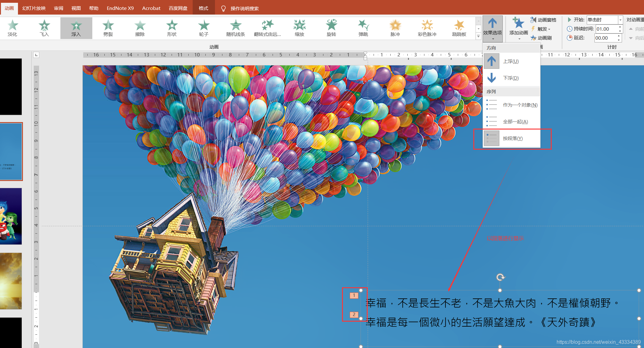The width and height of the screenshot is (644, 348).
Task: Select the 淡化 (Fade) animation effect
Action: pyautogui.click(x=13, y=28)
